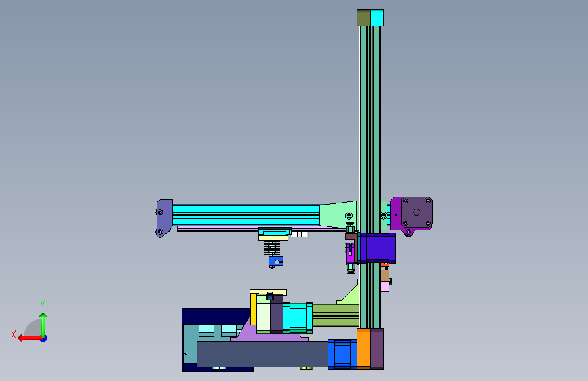Select the orange corner block at the column base

point(364,348)
